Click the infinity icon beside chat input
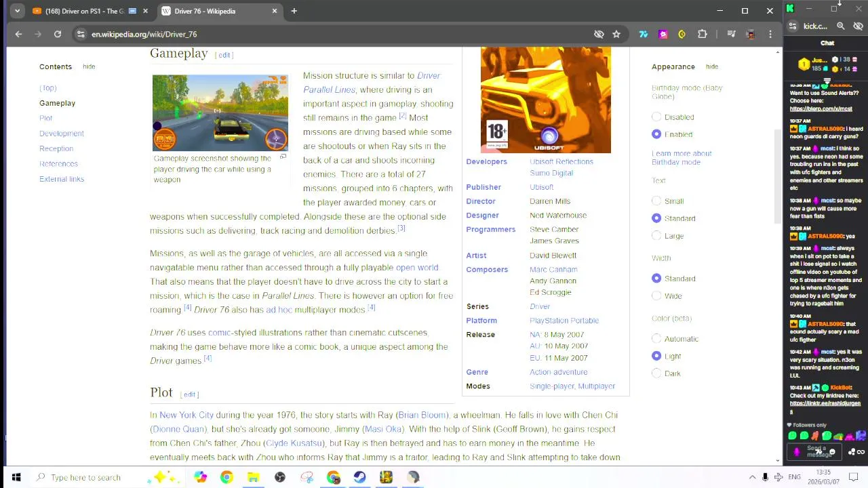 tap(861, 452)
